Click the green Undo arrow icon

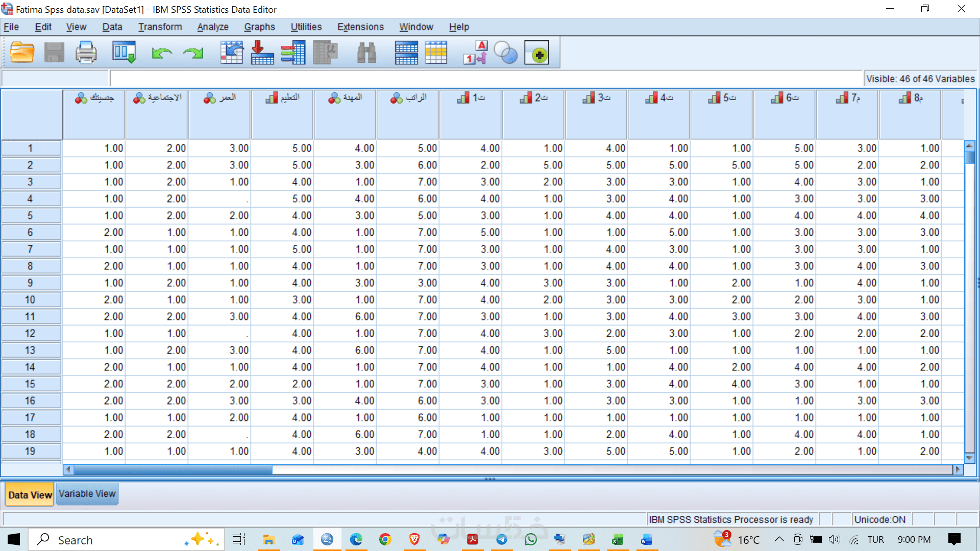coord(162,53)
